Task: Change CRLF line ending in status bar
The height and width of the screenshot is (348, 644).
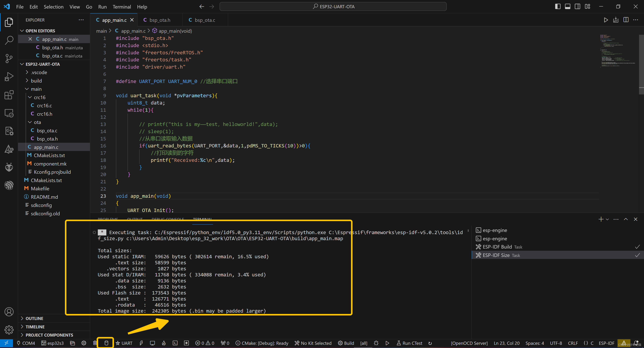Action: point(573,343)
